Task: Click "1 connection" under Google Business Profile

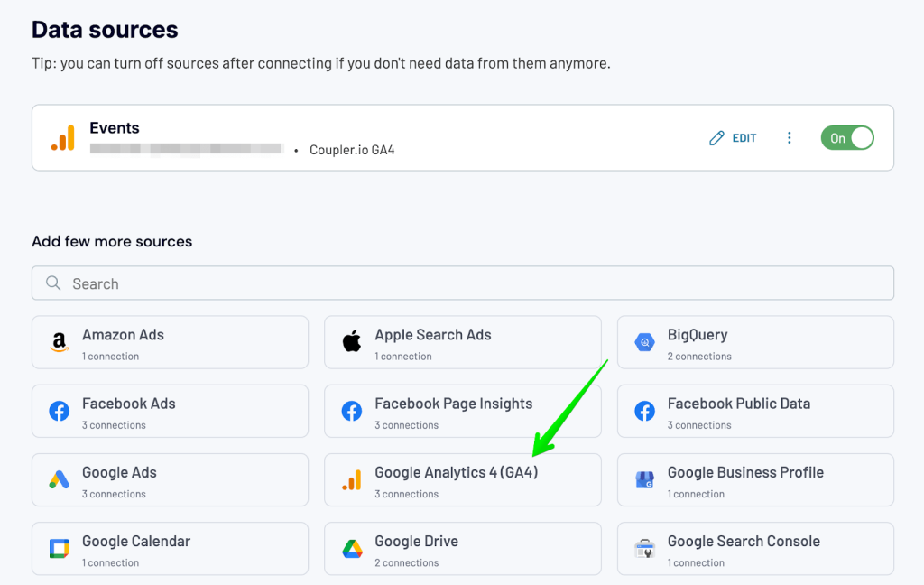Action: coord(696,494)
